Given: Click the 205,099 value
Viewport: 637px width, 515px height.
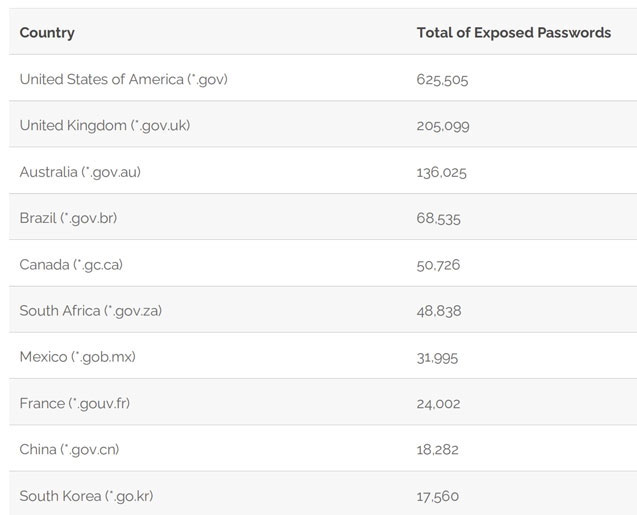Looking at the screenshot, I should coord(443,126).
